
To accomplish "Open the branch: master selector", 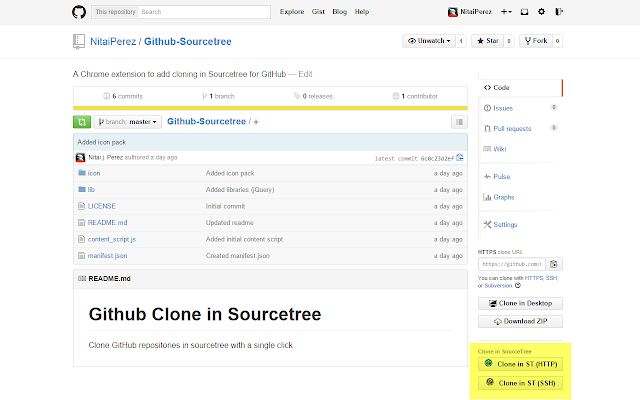I will (x=127, y=122).
